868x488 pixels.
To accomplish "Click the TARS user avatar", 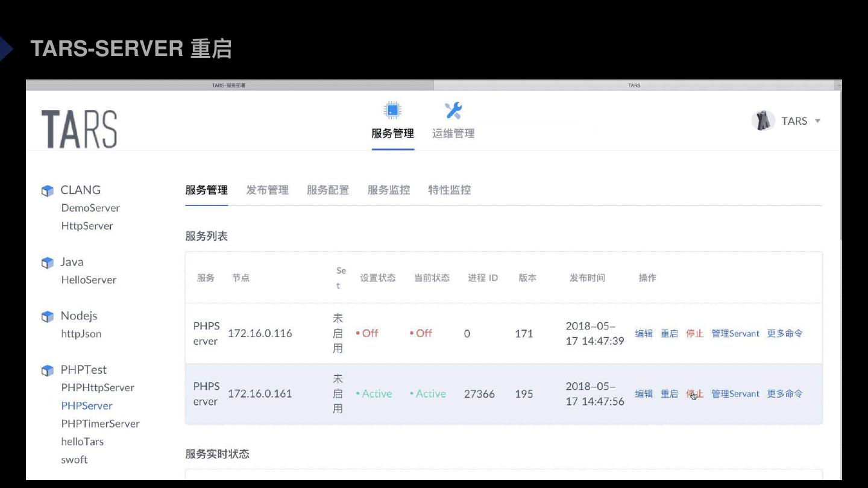I will [764, 121].
